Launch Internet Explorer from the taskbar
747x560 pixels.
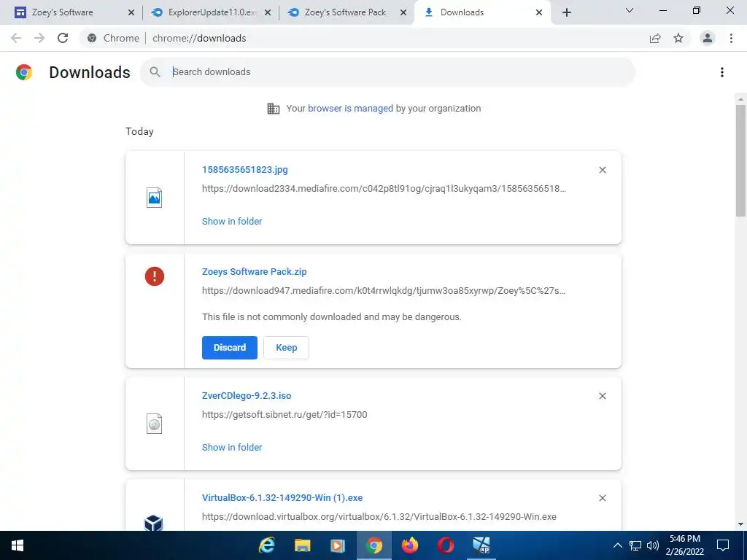(267, 545)
